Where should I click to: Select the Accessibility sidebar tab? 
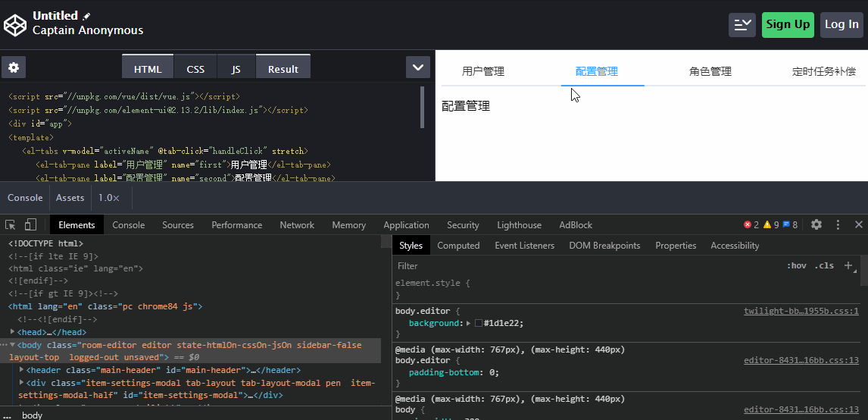(x=735, y=245)
